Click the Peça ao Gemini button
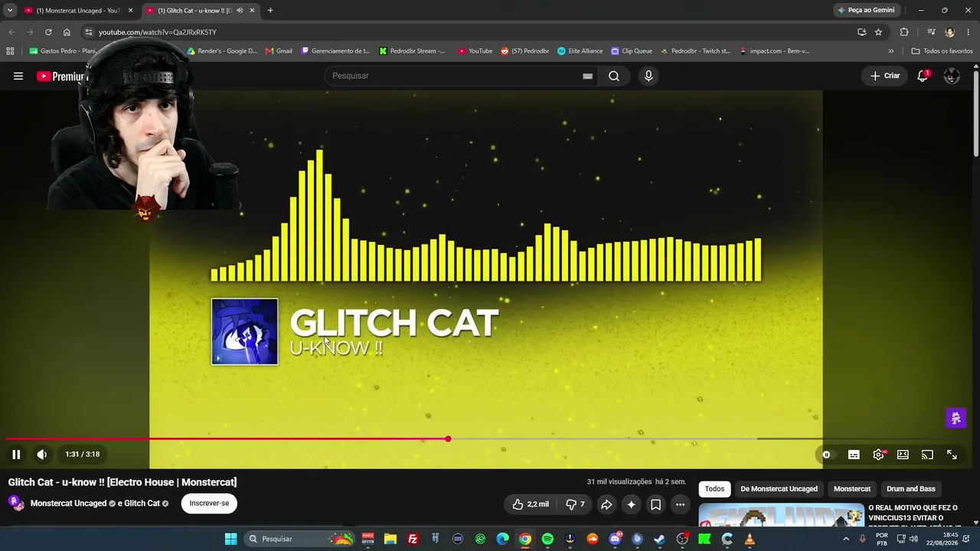 [x=867, y=11]
